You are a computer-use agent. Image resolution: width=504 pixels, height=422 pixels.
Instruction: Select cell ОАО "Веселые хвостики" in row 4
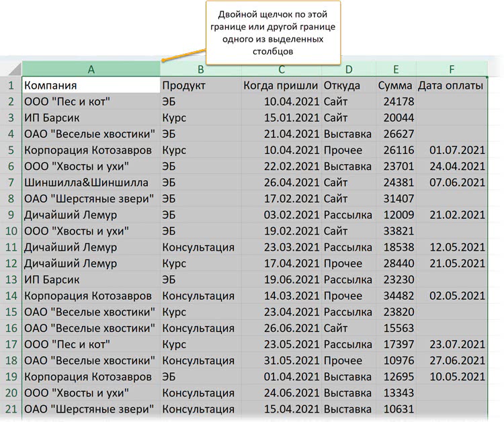pyautogui.click(x=91, y=134)
